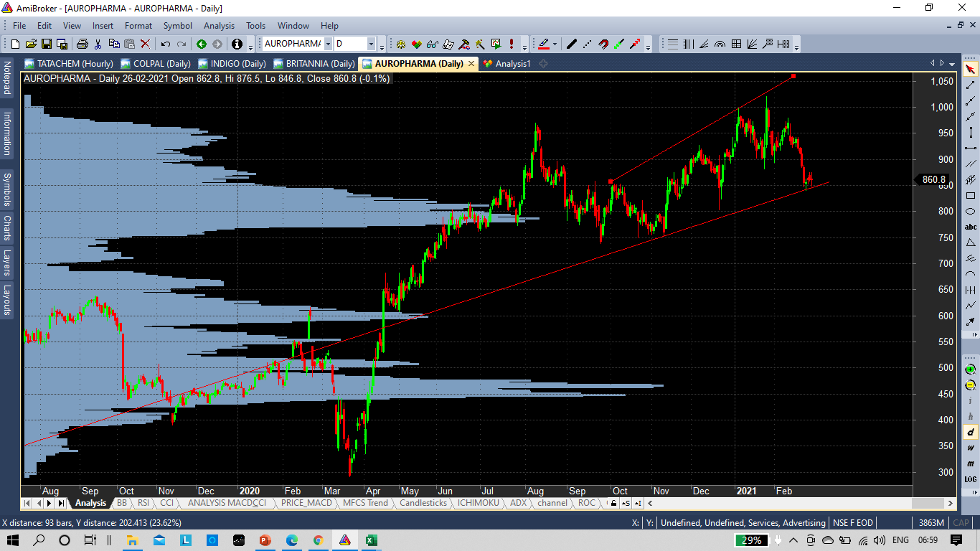Open the notification center icon

(956, 540)
